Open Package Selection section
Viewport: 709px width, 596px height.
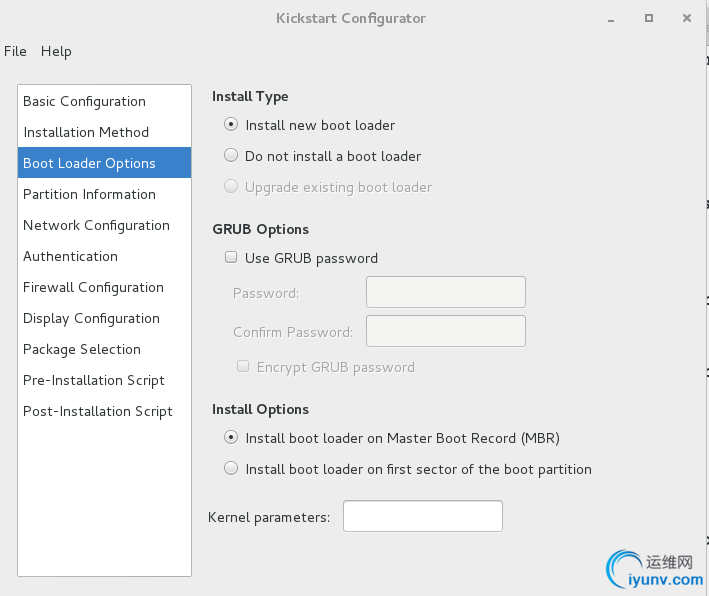(x=82, y=349)
